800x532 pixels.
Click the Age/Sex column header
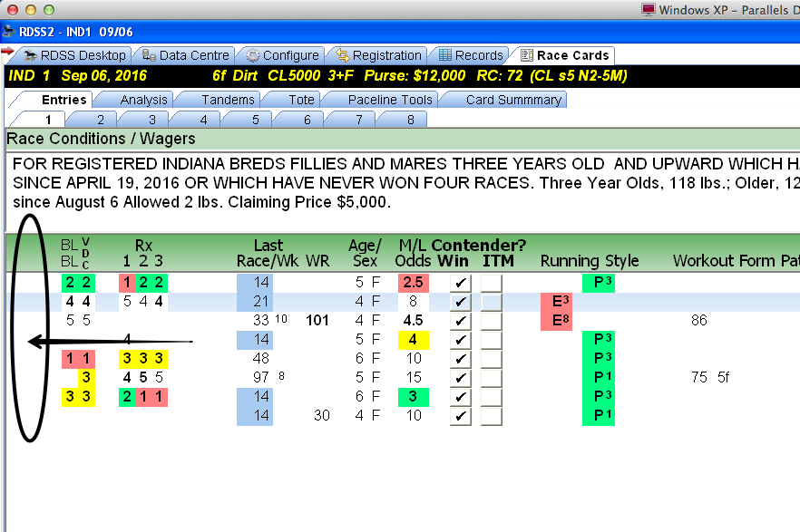365,253
